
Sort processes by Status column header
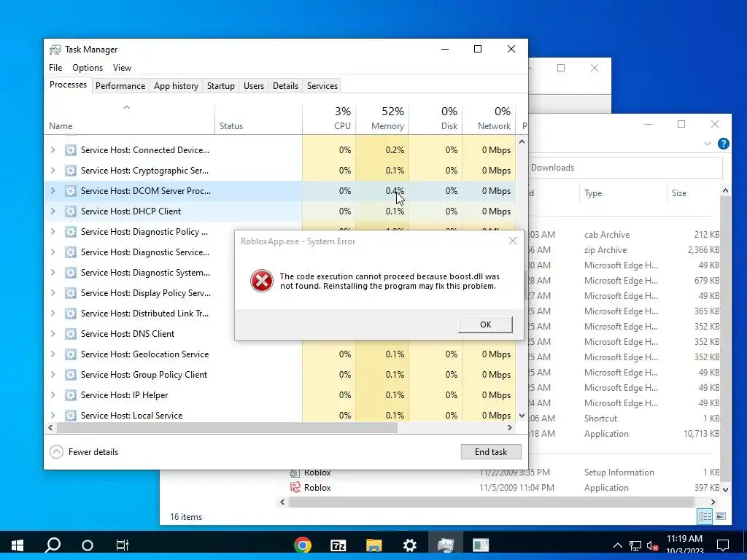click(x=258, y=119)
